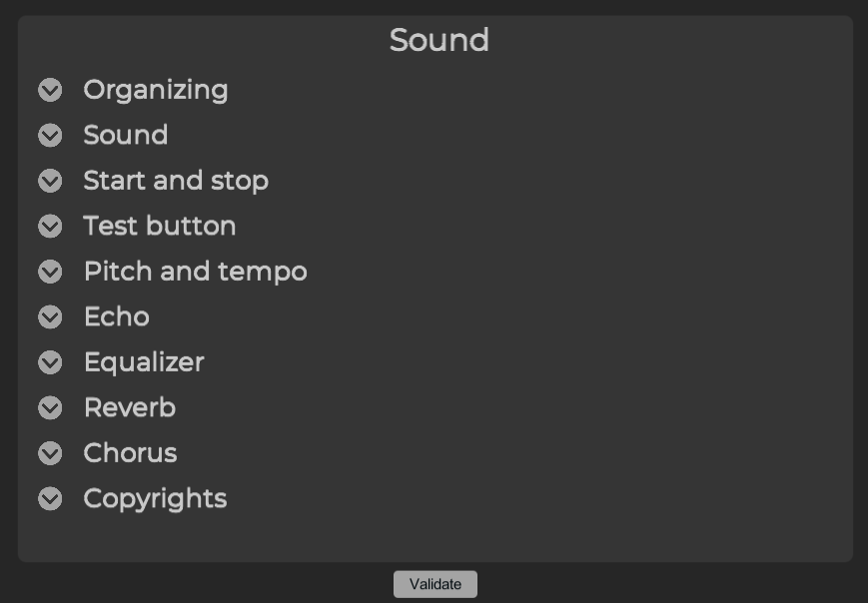The width and height of the screenshot is (868, 603).
Task: Click the Echo chevron icon
Action: pos(50,316)
